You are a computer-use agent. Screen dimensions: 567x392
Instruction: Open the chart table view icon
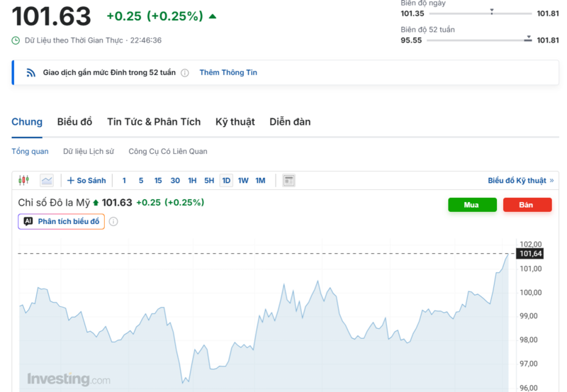click(288, 180)
